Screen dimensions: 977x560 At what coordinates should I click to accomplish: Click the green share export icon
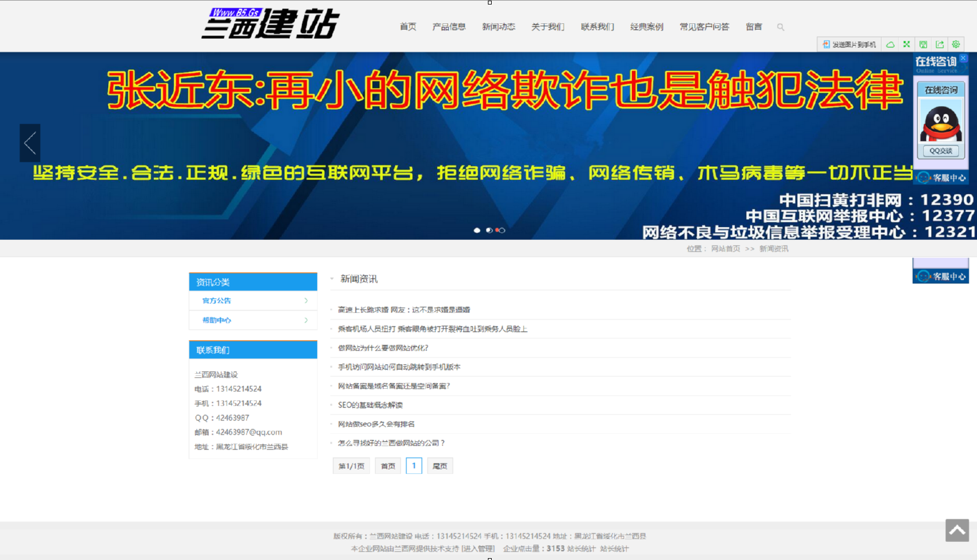(x=939, y=45)
